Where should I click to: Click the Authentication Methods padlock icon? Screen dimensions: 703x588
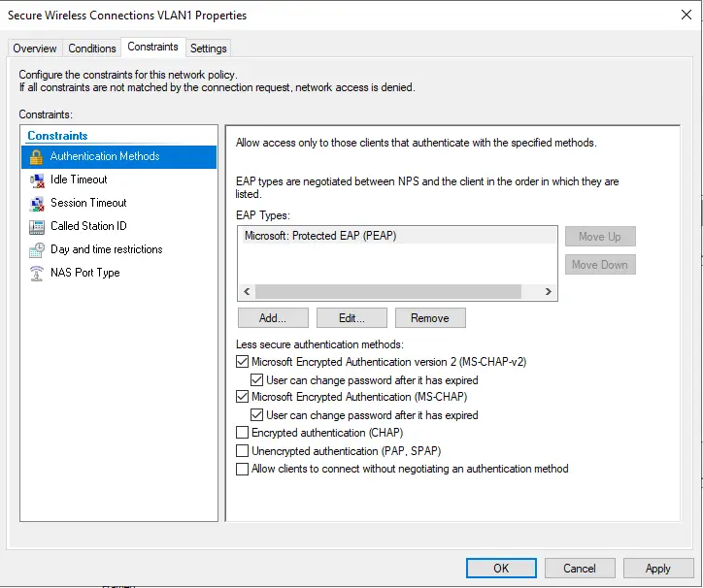coord(36,157)
